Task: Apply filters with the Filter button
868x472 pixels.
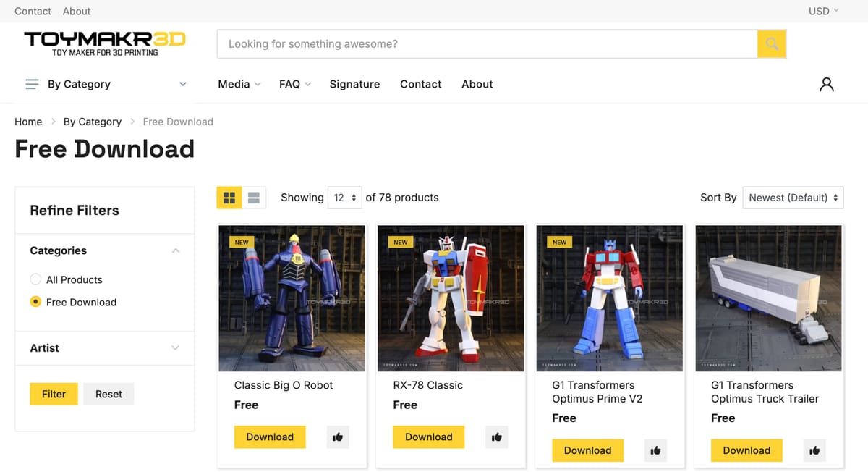Action: [x=54, y=394]
